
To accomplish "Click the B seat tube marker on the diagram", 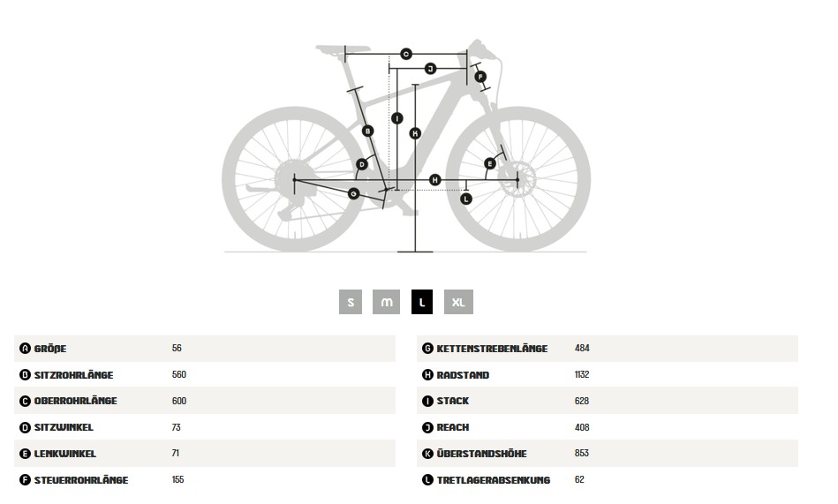I will (x=367, y=131).
